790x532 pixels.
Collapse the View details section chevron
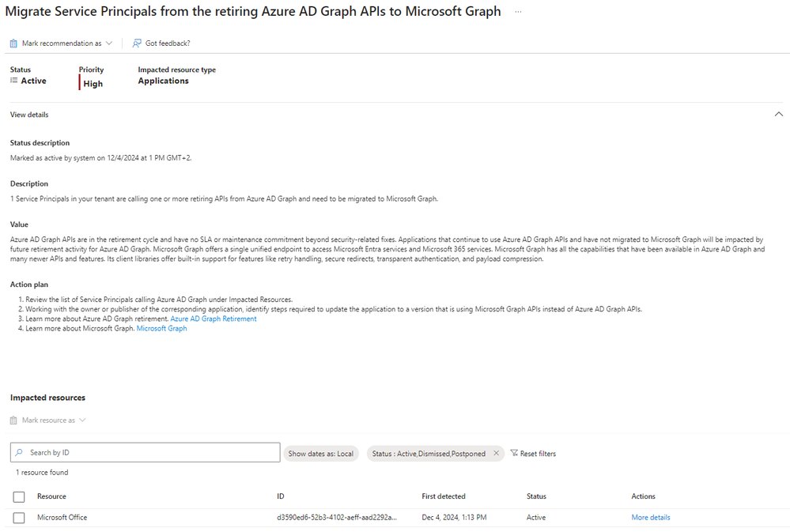[x=778, y=115]
